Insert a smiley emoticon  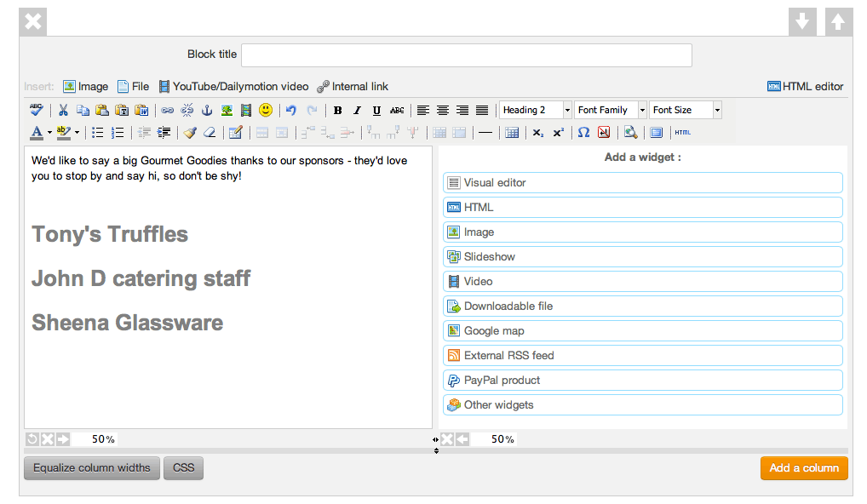click(266, 110)
